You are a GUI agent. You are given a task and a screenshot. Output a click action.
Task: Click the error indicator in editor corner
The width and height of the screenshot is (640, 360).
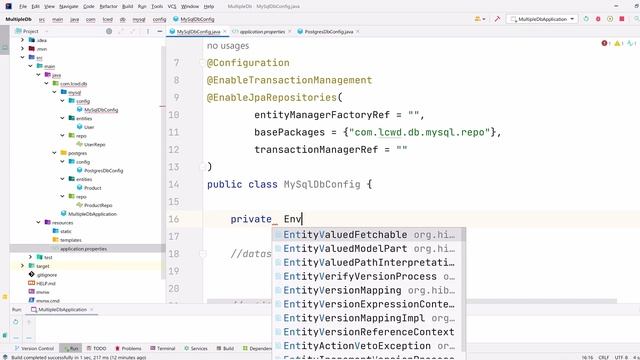click(x=605, y=43)
